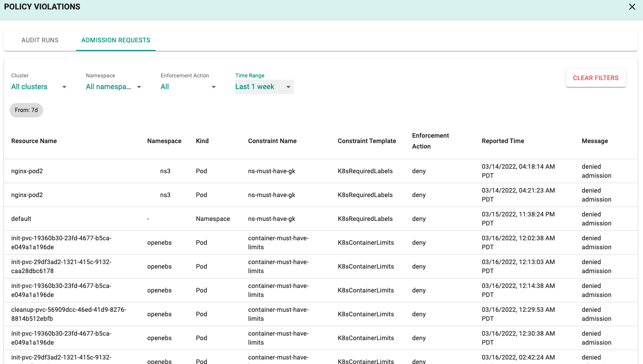The width and height of the screenshot is (643, 364).
Task: Select nginx-pod2 row reported 04:21:23 AM
Action: point(321,195)
